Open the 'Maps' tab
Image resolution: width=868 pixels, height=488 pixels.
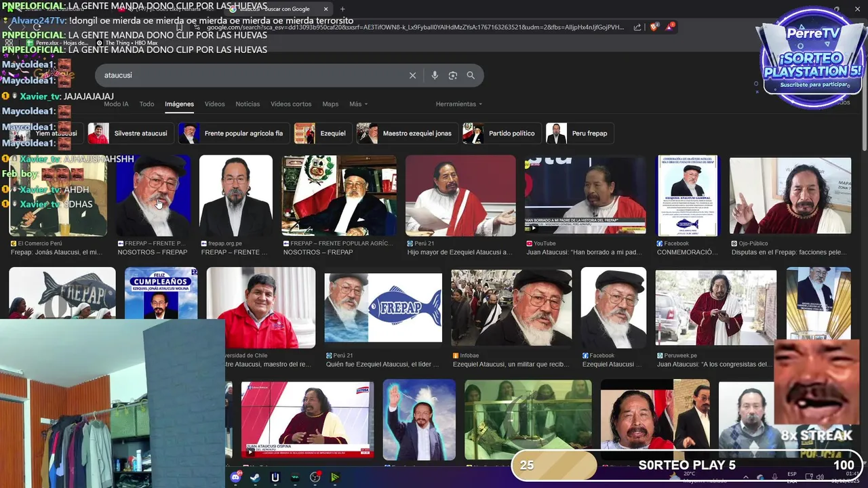click(330, 104)
